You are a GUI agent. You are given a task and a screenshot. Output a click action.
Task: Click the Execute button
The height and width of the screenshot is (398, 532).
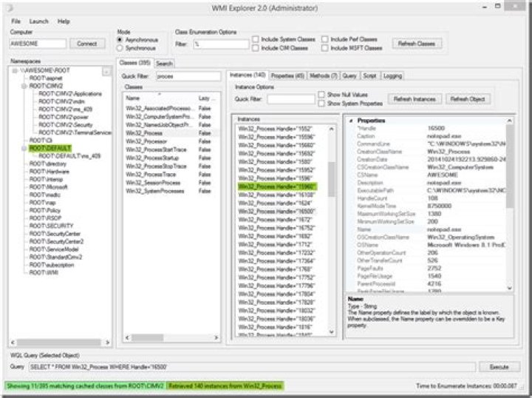click(499, 367)
